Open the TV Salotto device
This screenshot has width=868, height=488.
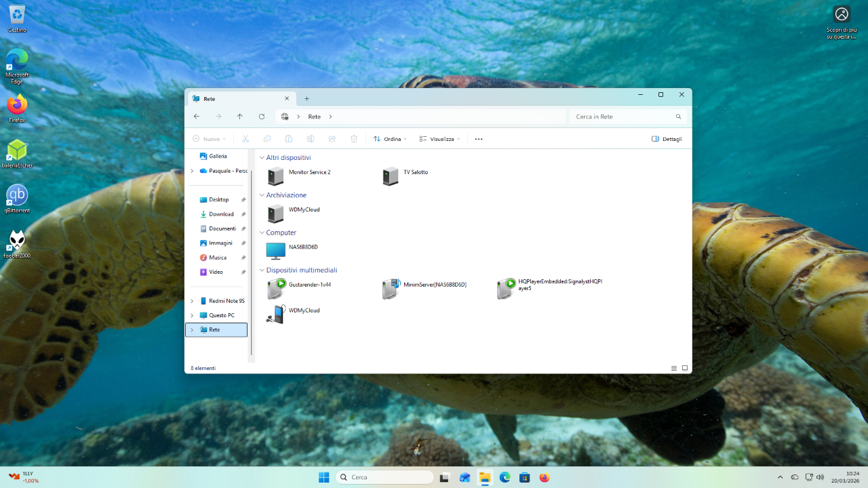[x=391, y=176]
